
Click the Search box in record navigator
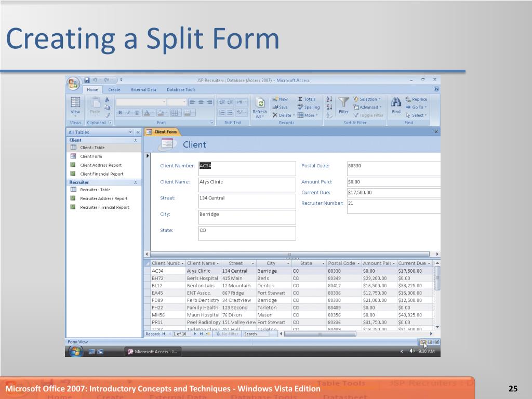coord(256,334)
